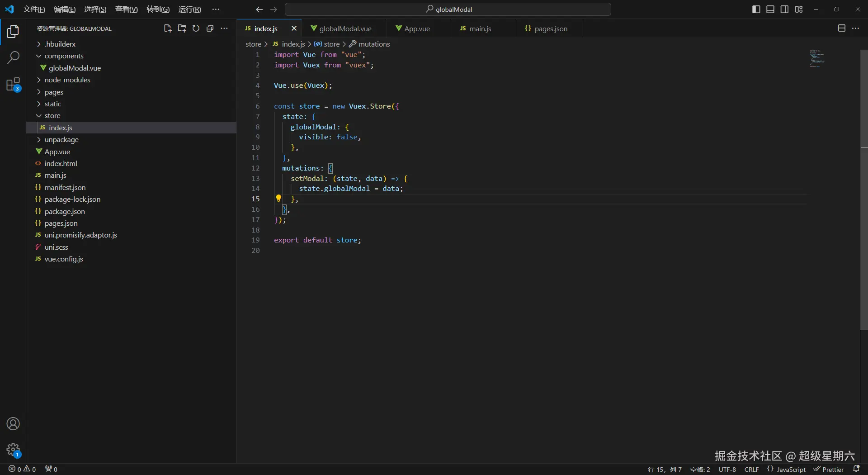Click the UTF-8 encoding status item
This screenshot has height=475, width=868.
pyautogui.click(x=727, y=470)
